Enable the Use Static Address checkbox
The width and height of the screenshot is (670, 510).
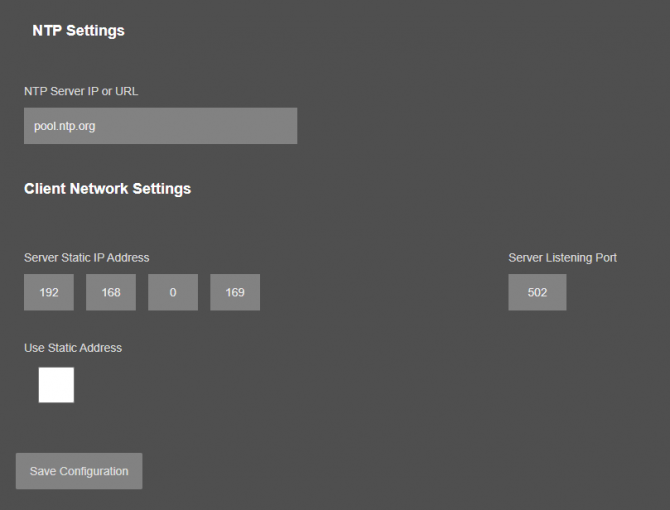56,385
